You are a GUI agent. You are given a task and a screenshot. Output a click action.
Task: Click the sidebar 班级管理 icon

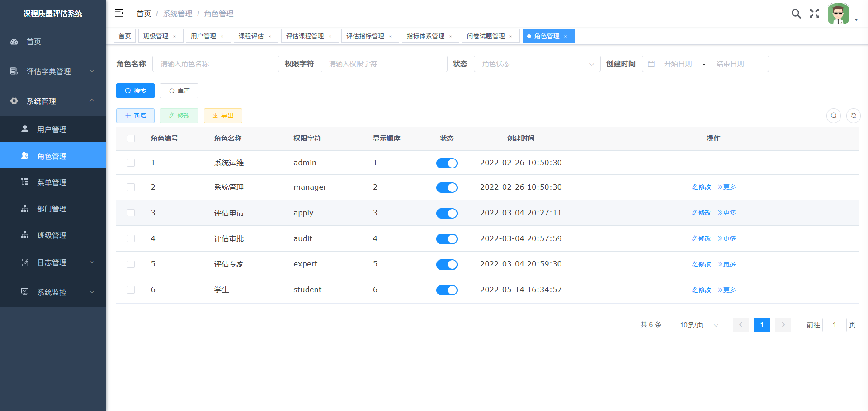(25, 235)
